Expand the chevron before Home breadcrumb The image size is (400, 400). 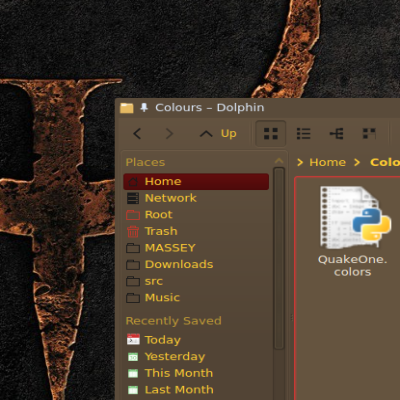click(300, 162)
